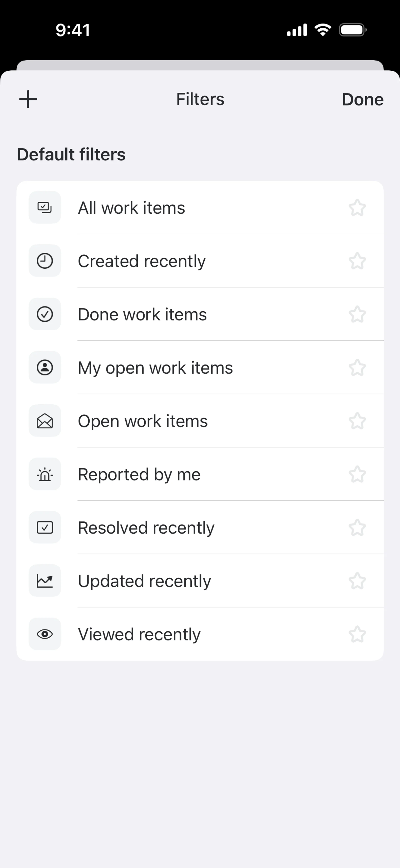
Task: Tap the plus icon to add filter
Action: [x=28, y=99]
